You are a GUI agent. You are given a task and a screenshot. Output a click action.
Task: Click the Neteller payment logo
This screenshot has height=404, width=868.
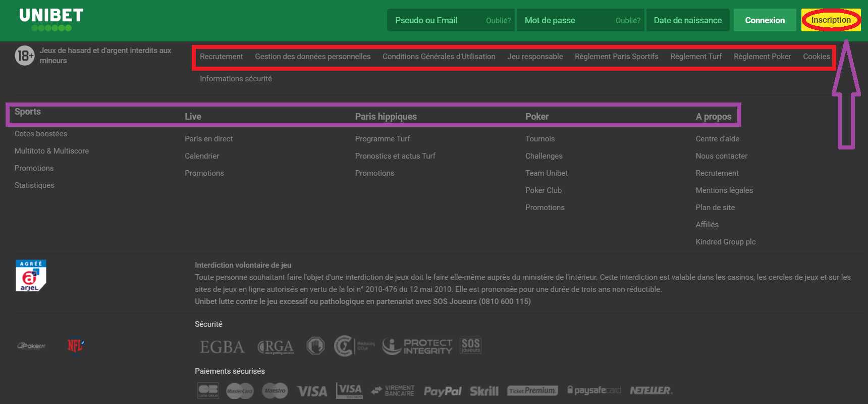(x=651, y=390)
